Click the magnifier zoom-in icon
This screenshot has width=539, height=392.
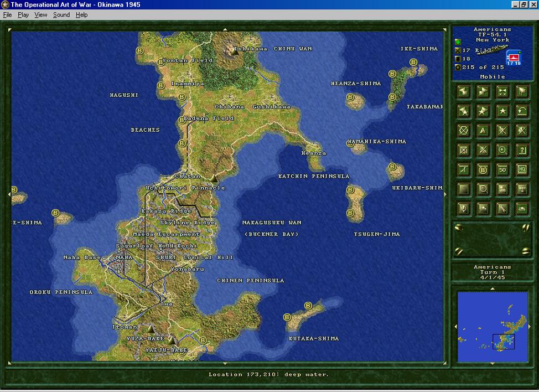[502, 150]
